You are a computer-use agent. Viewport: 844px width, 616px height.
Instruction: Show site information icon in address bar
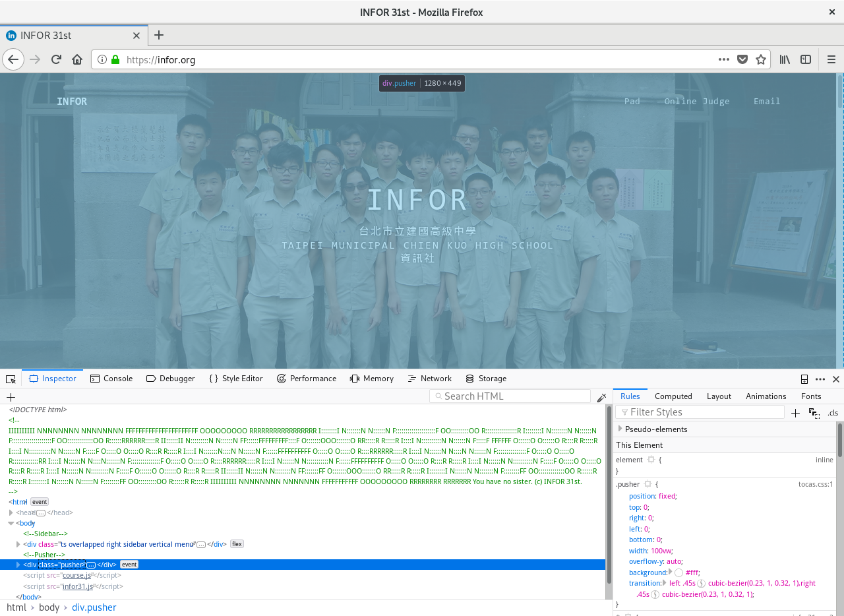[102, 59]
